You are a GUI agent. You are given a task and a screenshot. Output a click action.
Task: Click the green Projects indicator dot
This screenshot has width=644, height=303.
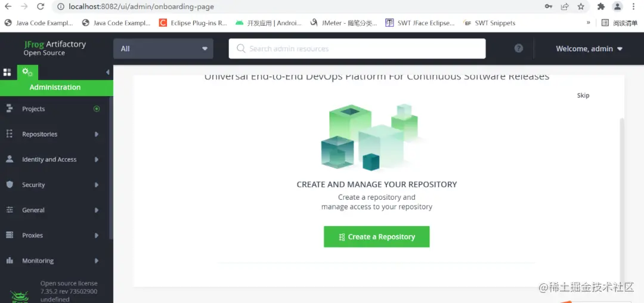[97, 109]
